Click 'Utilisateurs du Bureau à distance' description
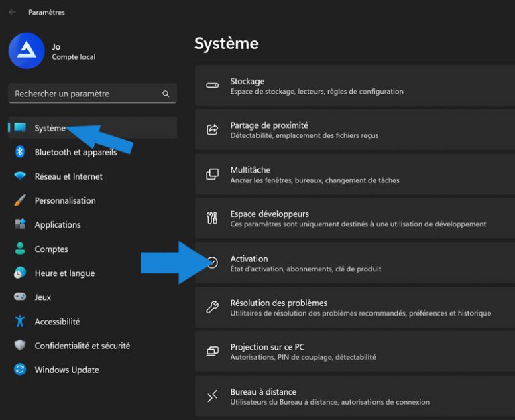Viewport: 515px width, 420px height. 330,402
